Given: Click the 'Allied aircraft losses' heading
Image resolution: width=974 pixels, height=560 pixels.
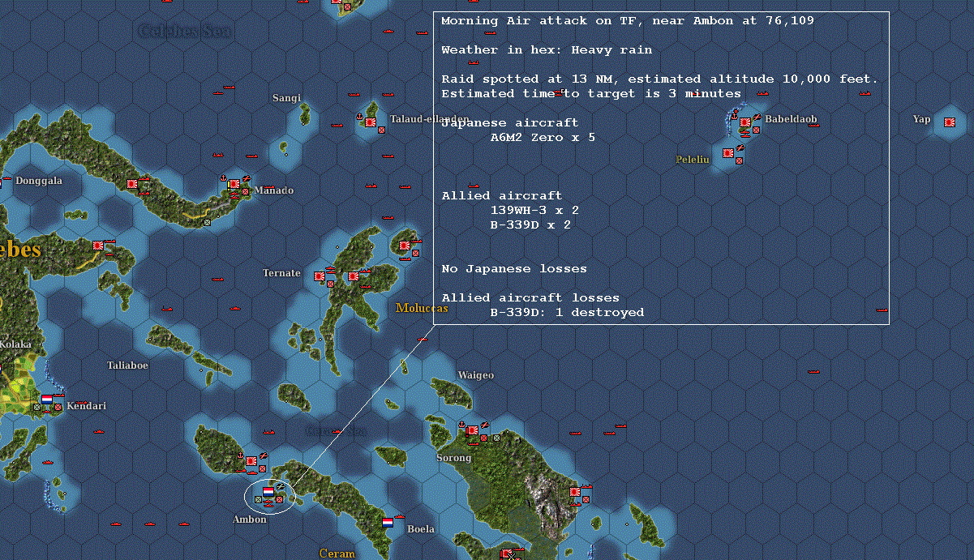Looking at the screenshot, I should (x=530, y=297).
